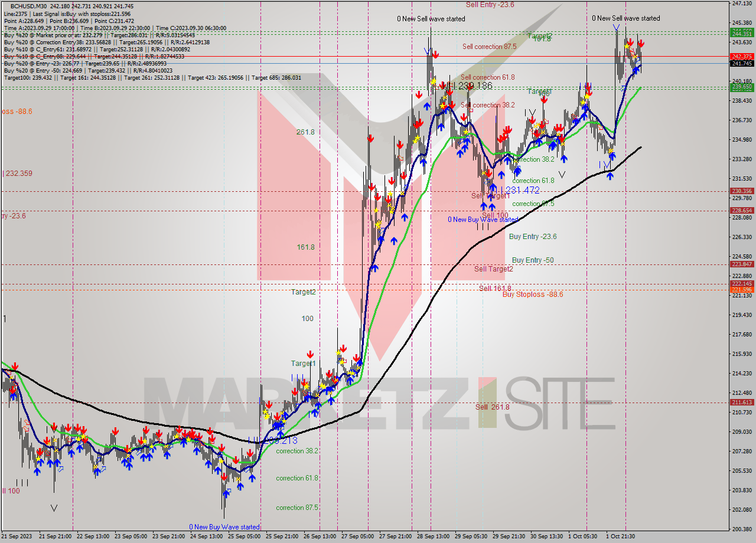Click the 211.613 price level tag
756x543 pixels.
(x=742, y=402)
